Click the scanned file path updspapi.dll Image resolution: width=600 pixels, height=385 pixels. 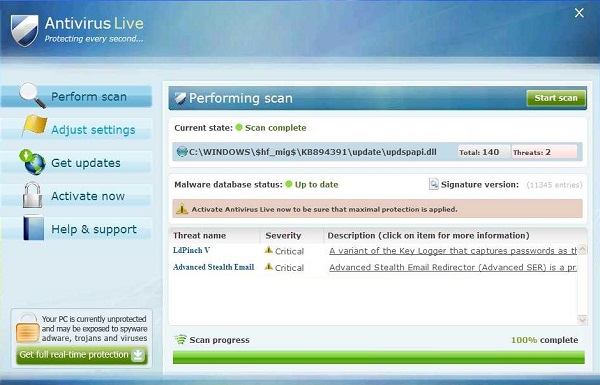[313, 152]
